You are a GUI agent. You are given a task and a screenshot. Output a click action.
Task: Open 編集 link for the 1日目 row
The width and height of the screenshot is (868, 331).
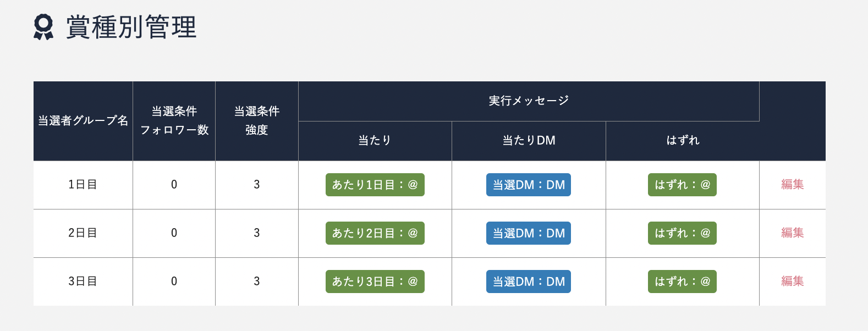point(792,185)
